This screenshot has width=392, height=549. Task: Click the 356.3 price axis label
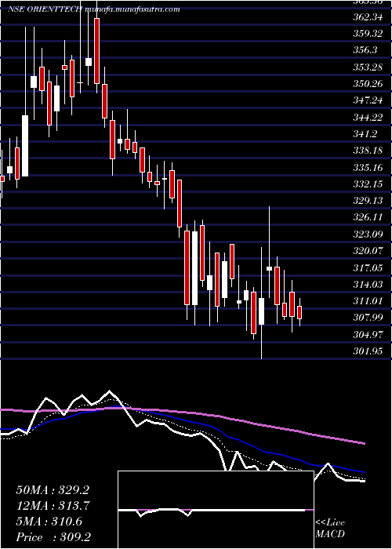[x=365, y=50]
